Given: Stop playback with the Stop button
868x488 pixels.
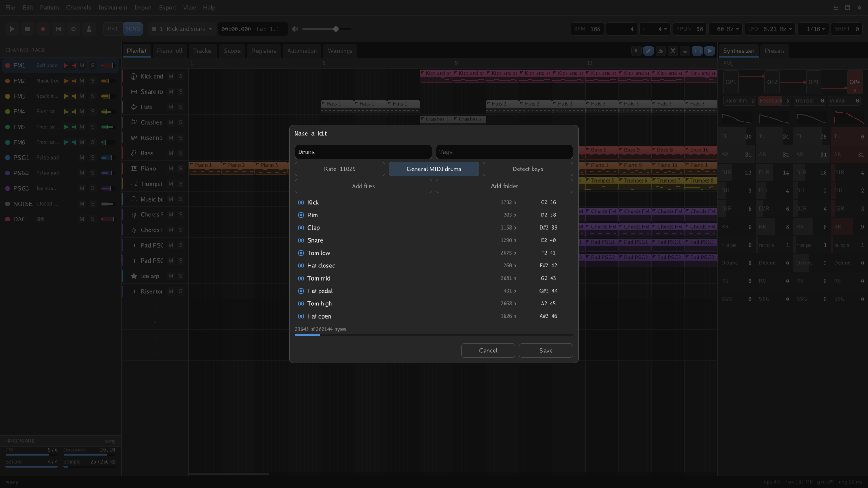Looking at the screenshot, I should tap(28, 29).
